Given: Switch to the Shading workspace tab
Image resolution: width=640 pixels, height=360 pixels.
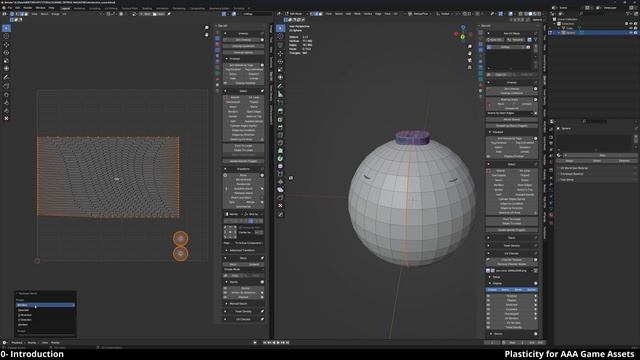Looking at the screenshot, I should click(x=147, y=8).
